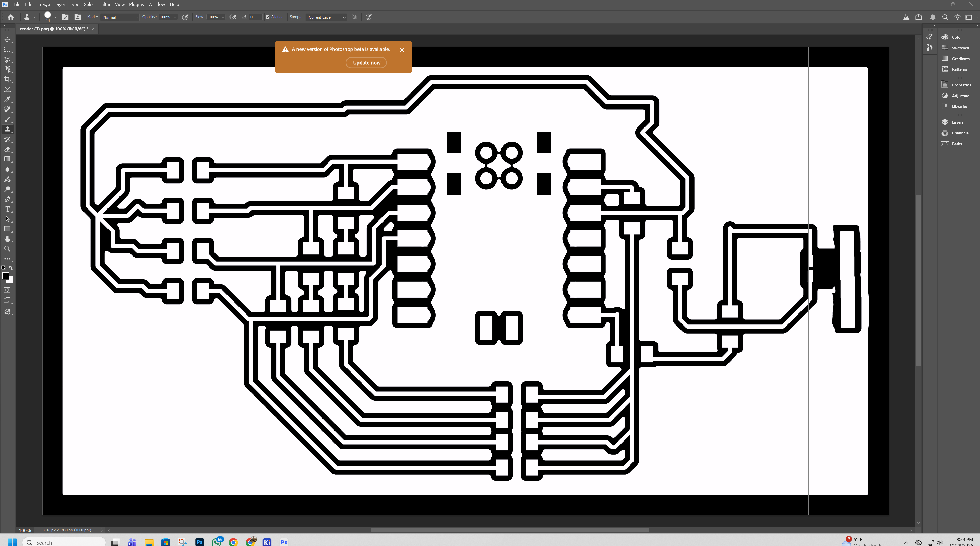Image resolution: width=980 pixels, height=546 pixels.
Task: Open the brush preset picker arrow
Action: tap(56, 17)
